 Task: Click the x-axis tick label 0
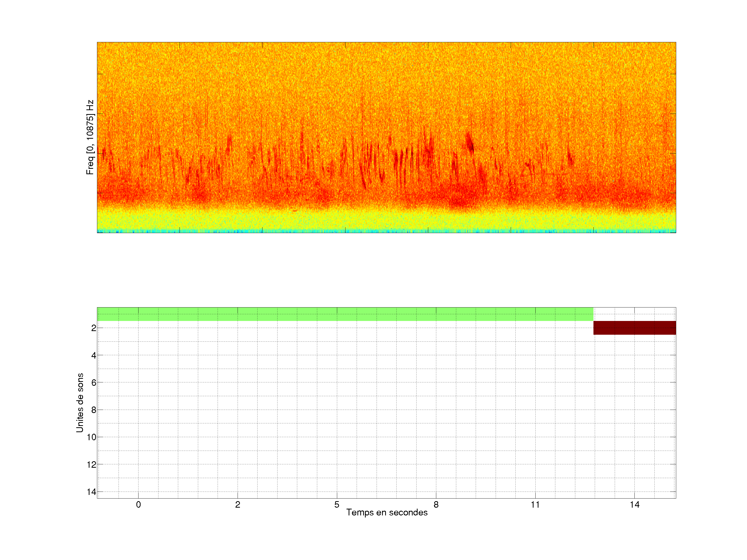pos(139,505)
